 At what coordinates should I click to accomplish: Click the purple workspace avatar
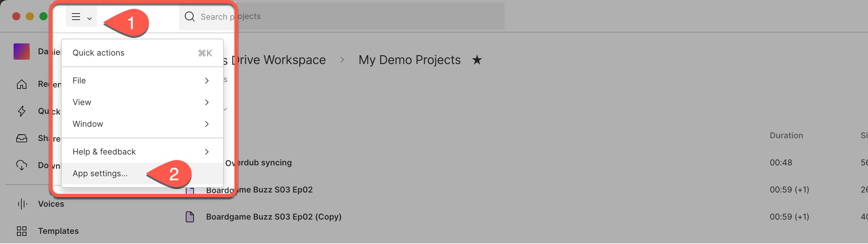pyautogui.click(x=22, y=52)
